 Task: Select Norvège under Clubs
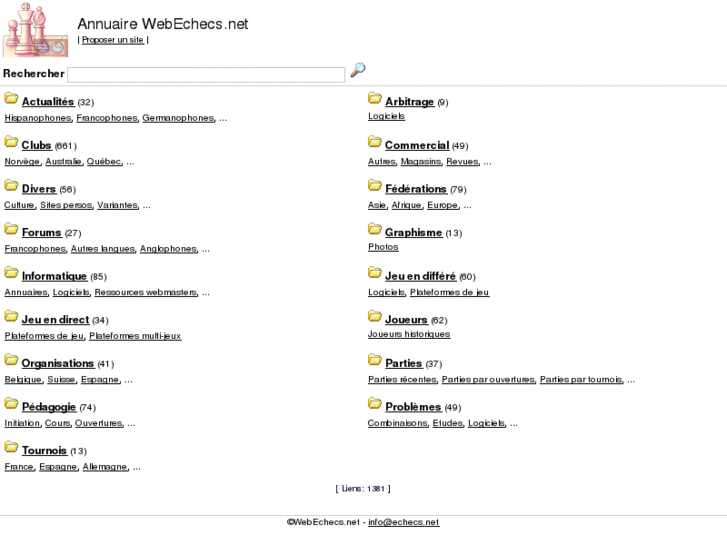pyautogui.click(x=22, y=162)
